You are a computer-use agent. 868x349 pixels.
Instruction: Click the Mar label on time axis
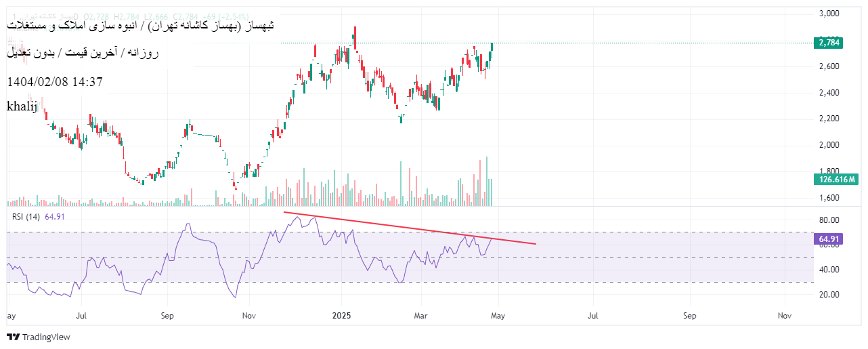point(421,316)
